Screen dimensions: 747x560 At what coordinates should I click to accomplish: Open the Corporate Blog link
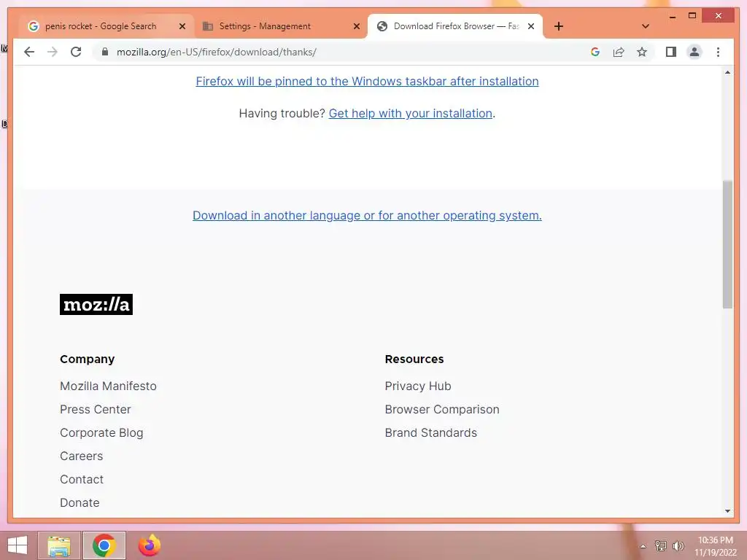[101, 432]
